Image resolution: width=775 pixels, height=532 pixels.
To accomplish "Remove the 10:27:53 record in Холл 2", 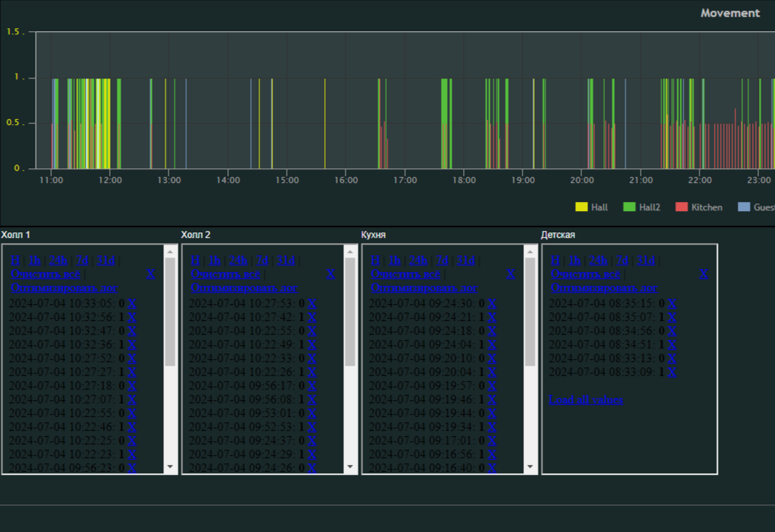I will (x=312, y=303).
